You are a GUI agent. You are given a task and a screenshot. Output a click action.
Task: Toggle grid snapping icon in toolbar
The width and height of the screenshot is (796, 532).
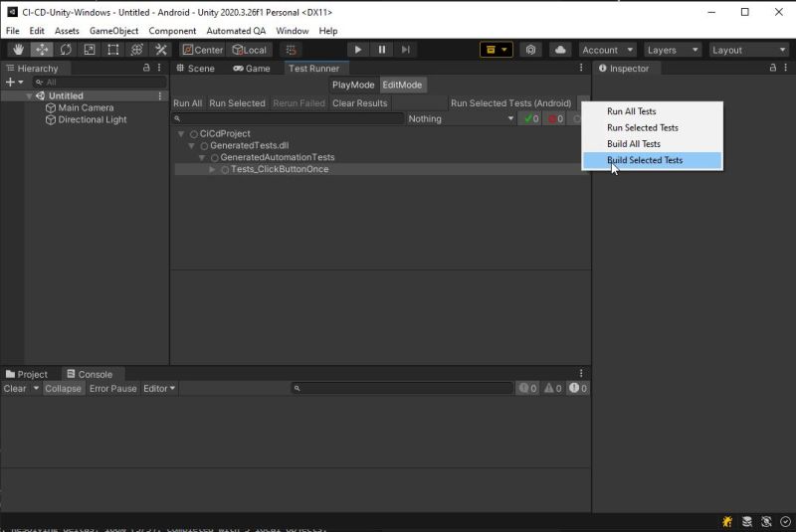pyautogui.click(x=291, y=50)
